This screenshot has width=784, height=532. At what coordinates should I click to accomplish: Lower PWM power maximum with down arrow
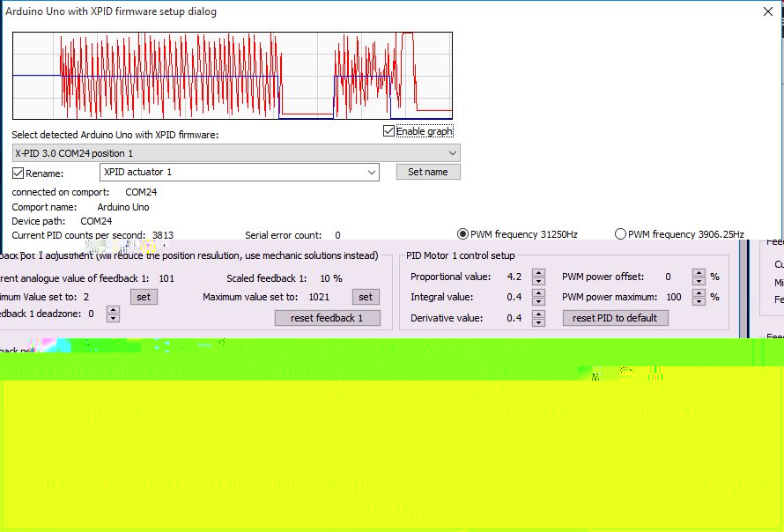click(x=699, y=301)
